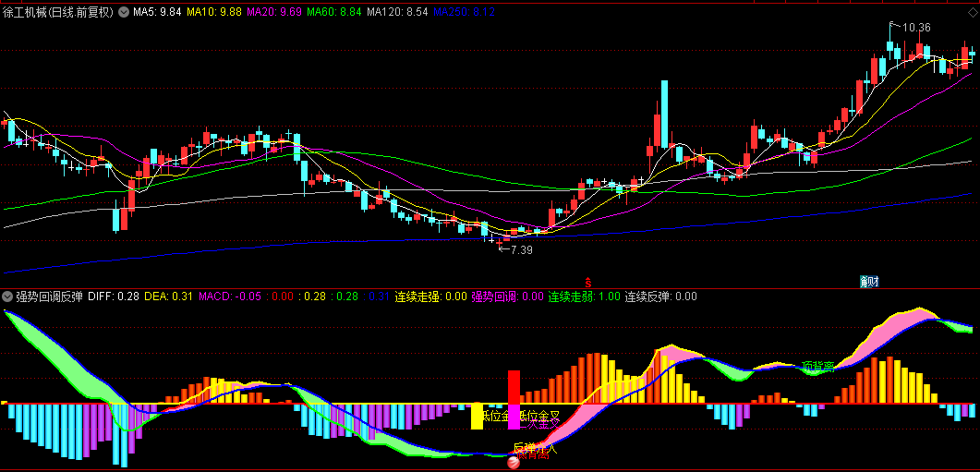Select the MA5: 9.84 label

pyautogui.click(x=157, y=11)
